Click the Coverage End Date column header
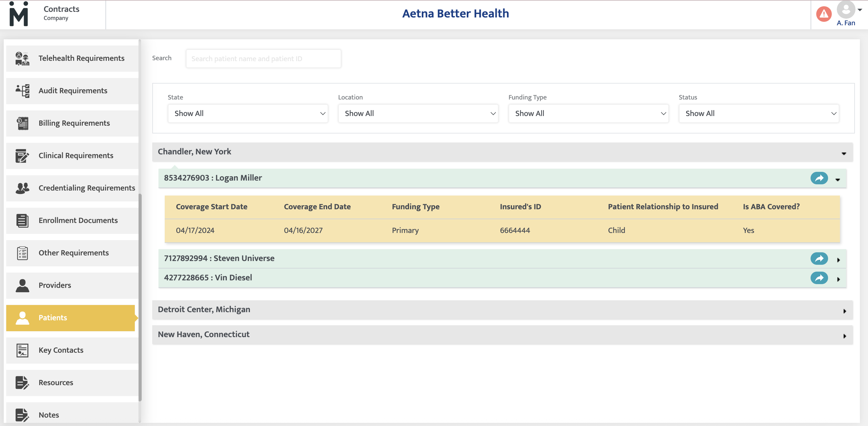Screen dimensions: 868x426 pos(317,207)
